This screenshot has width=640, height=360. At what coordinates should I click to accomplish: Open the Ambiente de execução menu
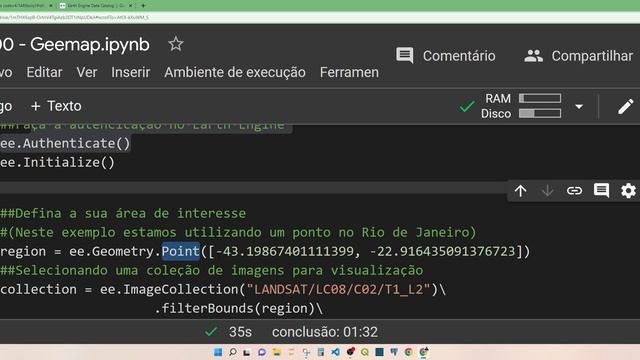[x=235, y=72]
